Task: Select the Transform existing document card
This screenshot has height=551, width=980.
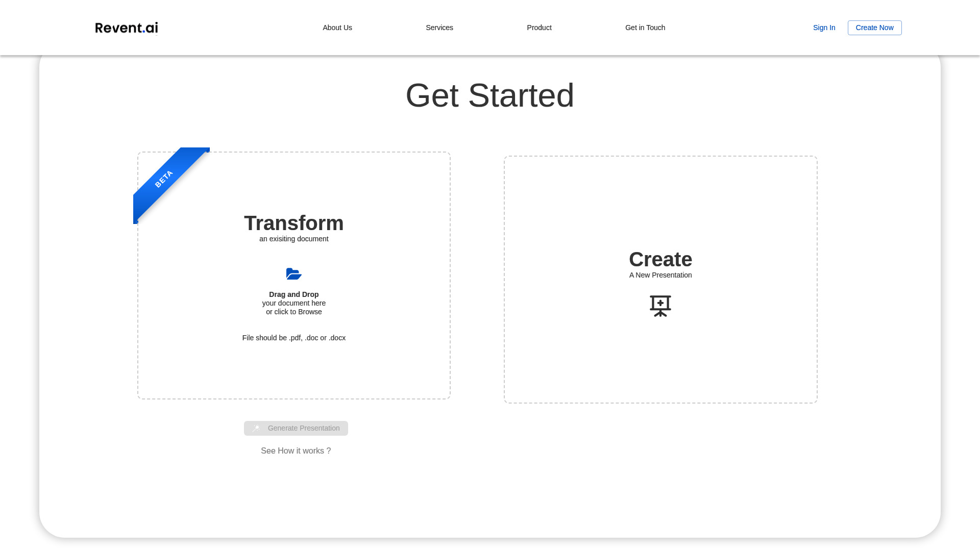Action: tap(294, 275)
